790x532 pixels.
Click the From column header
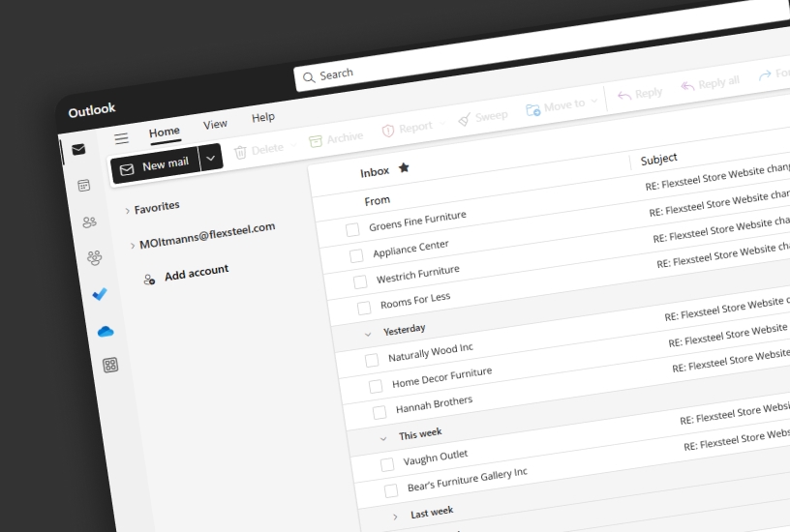point(377,201)
